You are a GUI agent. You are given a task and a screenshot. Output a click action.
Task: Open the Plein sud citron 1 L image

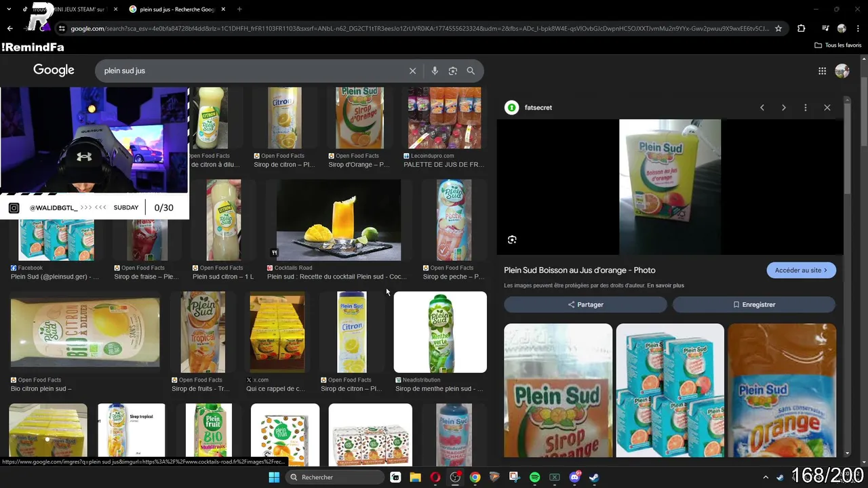223,220
